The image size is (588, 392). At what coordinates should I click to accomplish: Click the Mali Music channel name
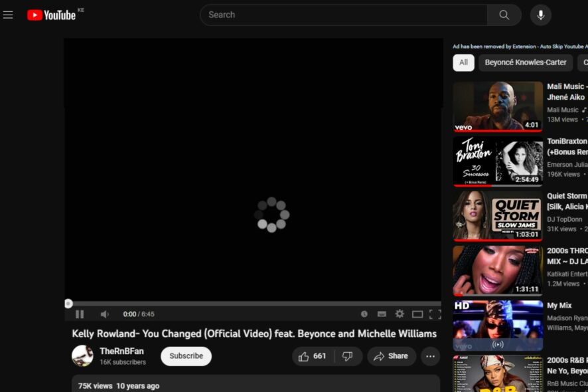point(563,110)
